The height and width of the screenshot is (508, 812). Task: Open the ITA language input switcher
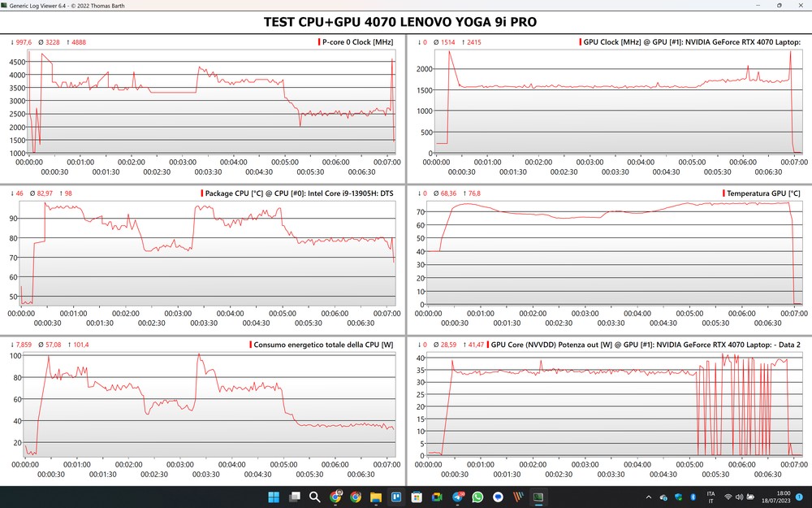(x=711, y=497)
